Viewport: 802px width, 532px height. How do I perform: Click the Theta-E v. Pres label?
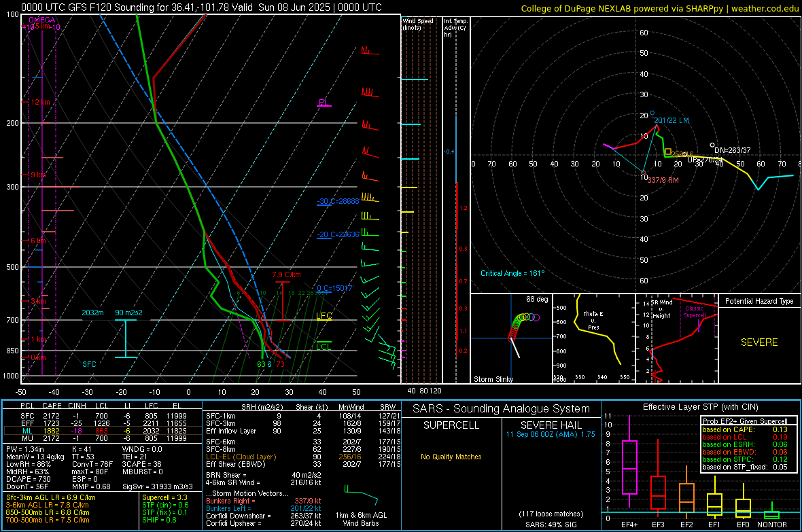point(593,321)
